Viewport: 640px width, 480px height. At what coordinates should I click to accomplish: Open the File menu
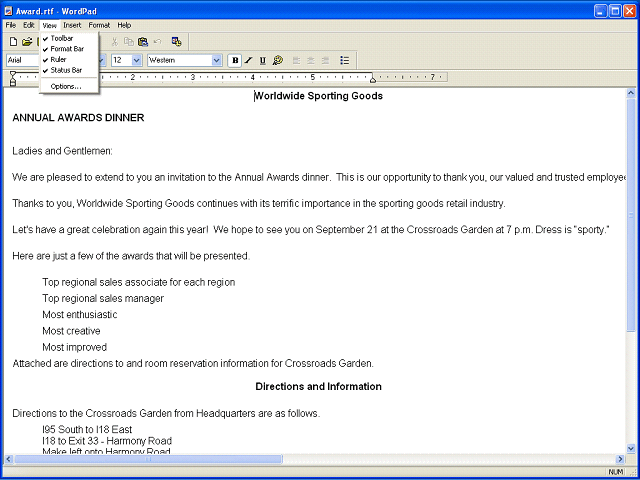[11, 25]
